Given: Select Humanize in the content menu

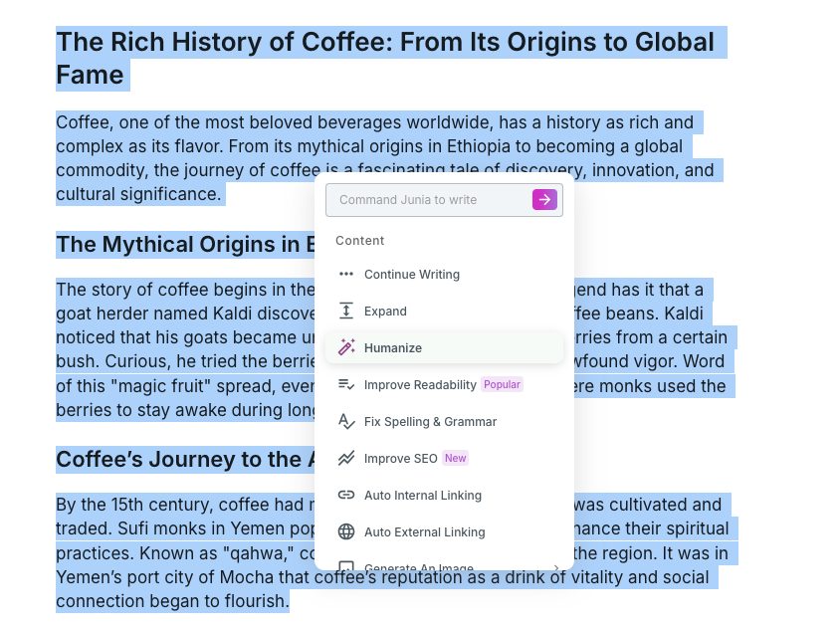Looking at the screenshot, I should [x=444, y=347].
